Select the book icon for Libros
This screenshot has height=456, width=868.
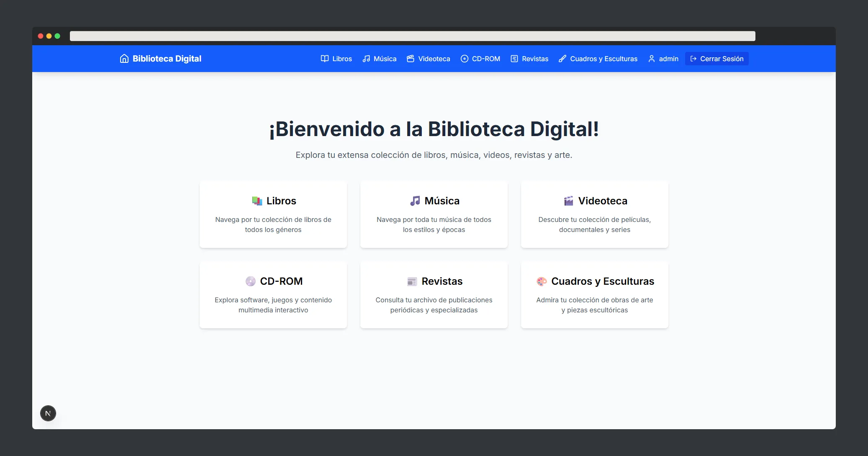(x=324, y=59)
